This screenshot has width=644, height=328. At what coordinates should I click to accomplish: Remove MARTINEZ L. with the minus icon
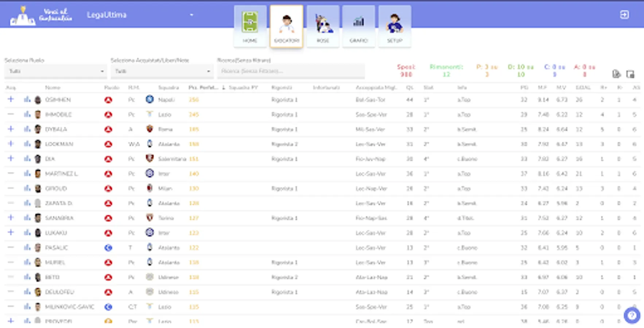coord(11,173)
